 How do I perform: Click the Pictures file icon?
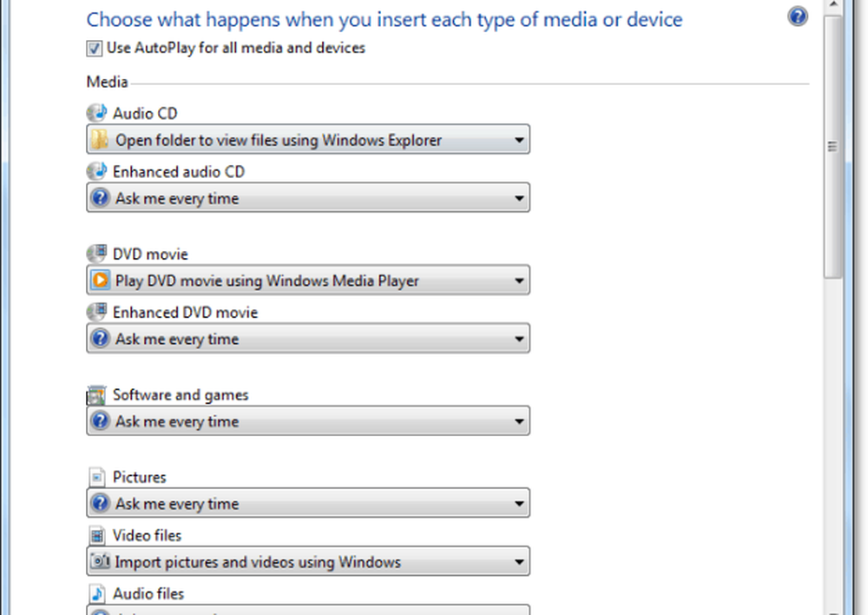(x=97, y=477)
